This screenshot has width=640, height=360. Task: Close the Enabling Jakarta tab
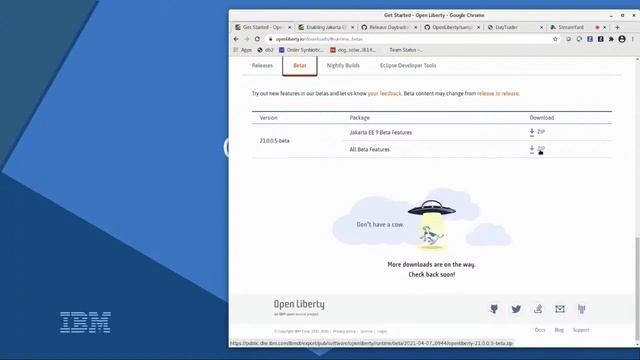click(x=353, y=27)
